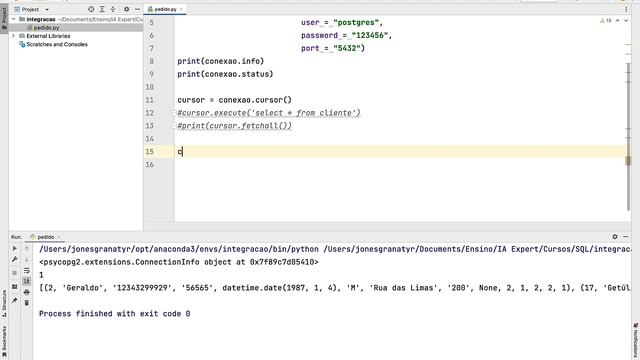Select pedido.py in project tree
The image size is (640, 360).
coord(46,28)
